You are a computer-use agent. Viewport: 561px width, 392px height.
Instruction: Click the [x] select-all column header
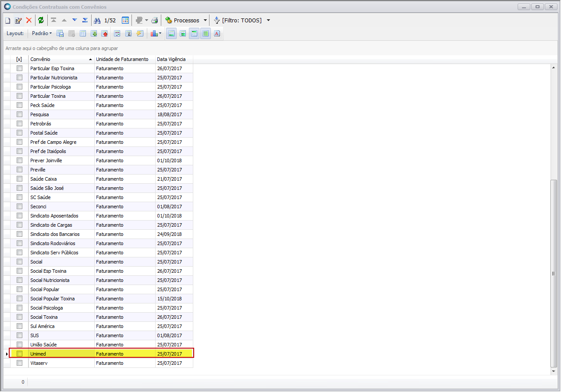point(19,59)
